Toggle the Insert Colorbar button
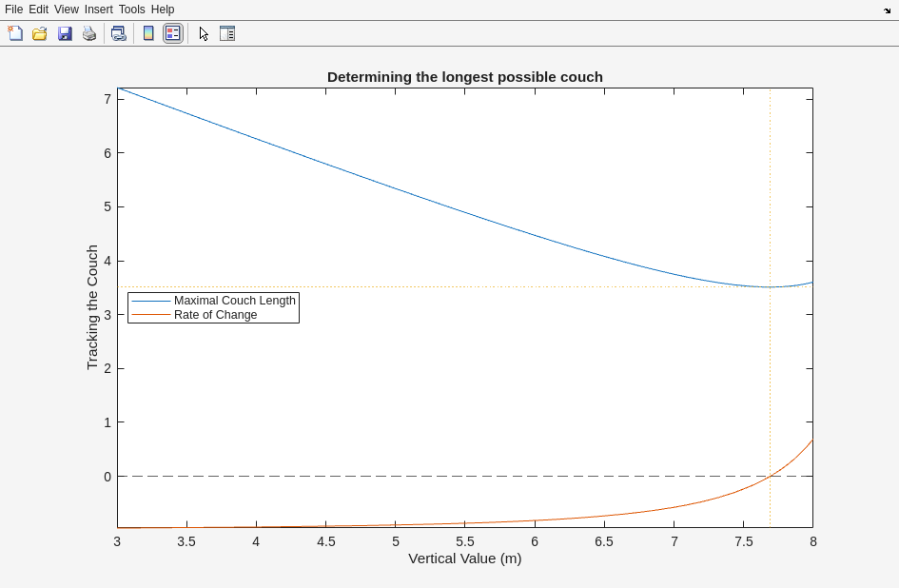 coord(148,33)
